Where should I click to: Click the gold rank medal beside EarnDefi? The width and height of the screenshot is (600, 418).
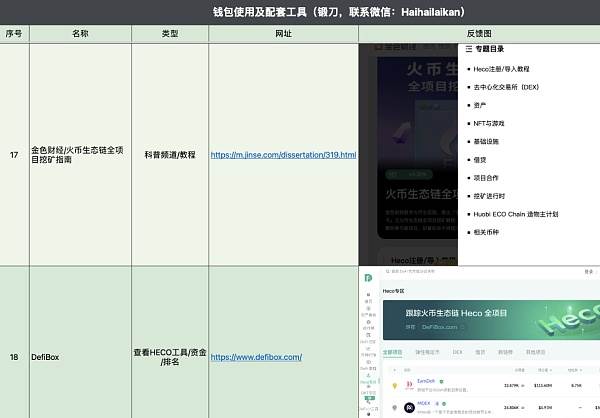[x=395, y=385]
